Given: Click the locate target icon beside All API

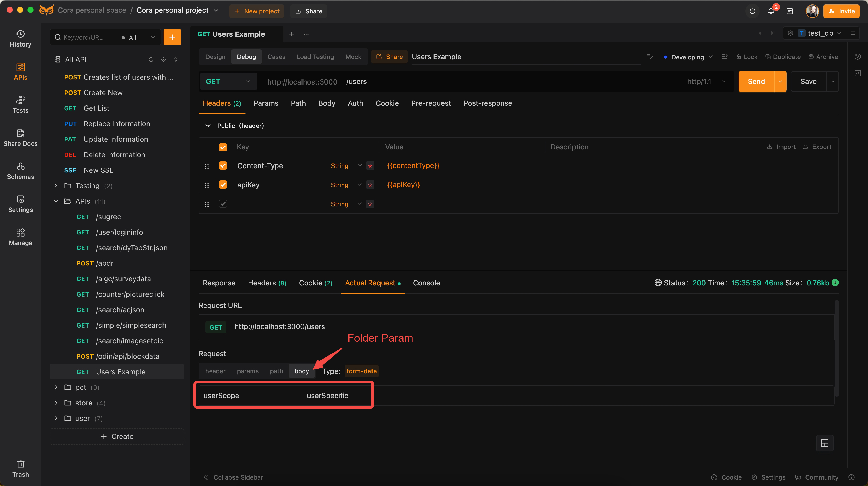Looking at the screenshot, I should 164,59.
